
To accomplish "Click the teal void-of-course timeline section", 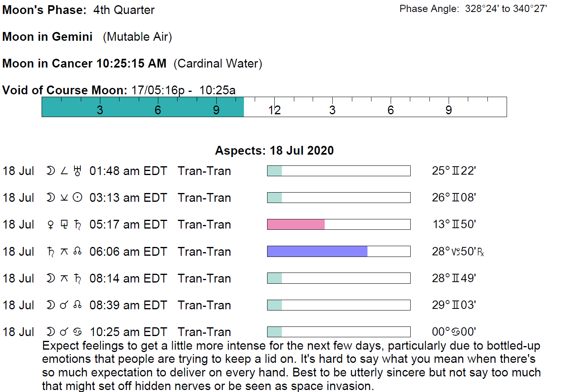I will coord(143,107).
